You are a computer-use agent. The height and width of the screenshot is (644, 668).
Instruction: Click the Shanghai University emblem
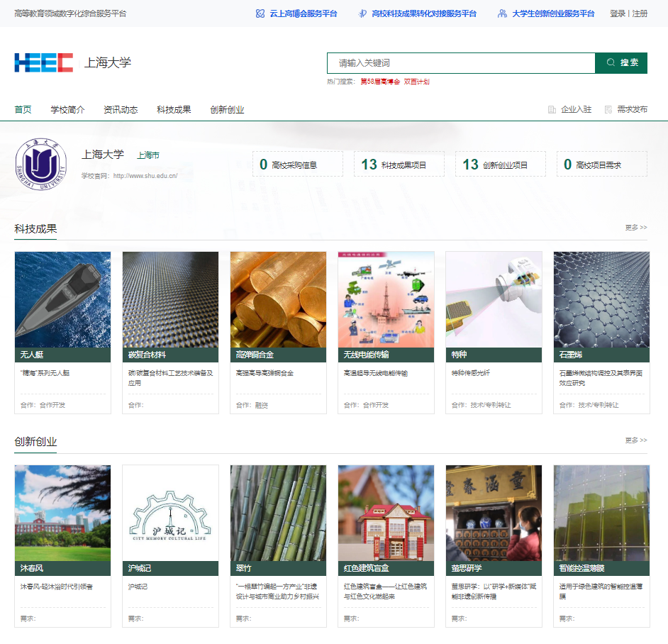coord(40,160)
